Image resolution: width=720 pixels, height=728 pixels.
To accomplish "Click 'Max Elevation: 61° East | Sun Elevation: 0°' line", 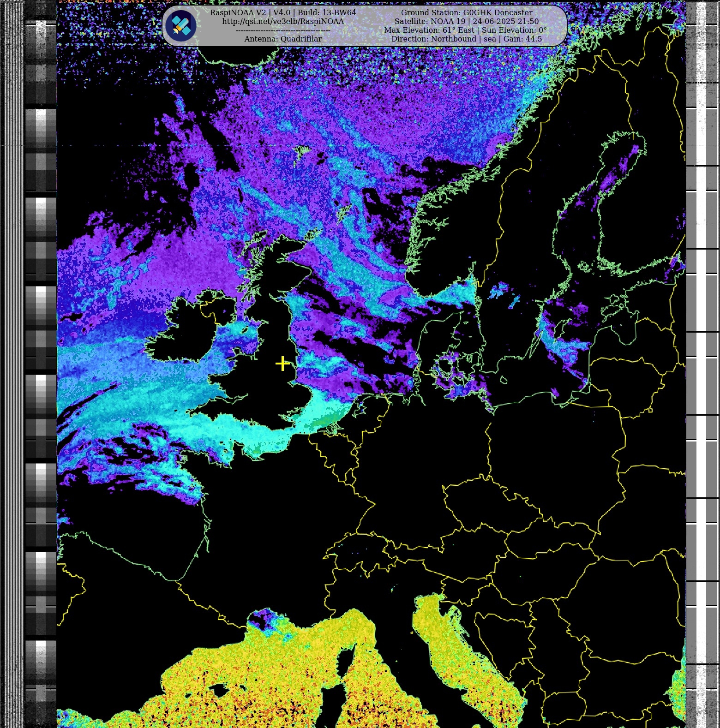I will coord(465,30).
